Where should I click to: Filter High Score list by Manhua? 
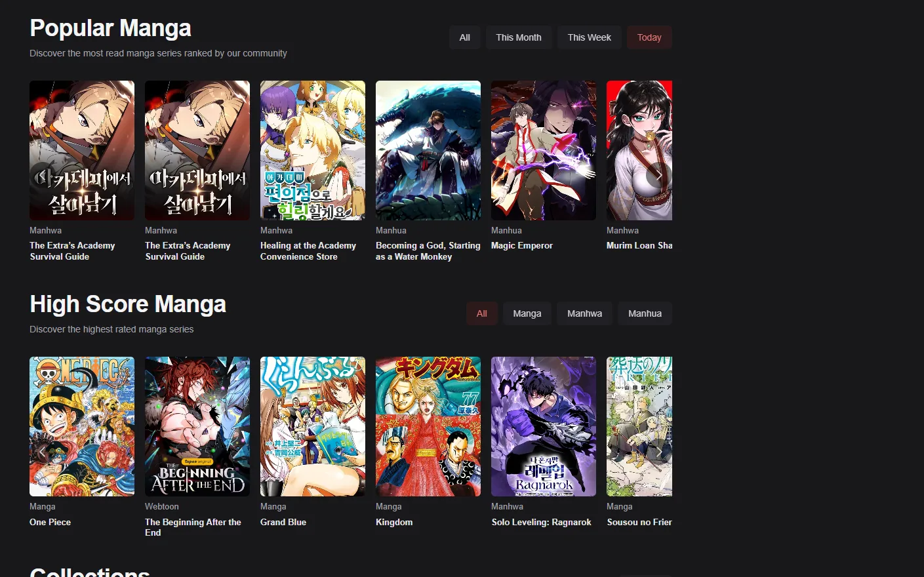pyautogui.click(x=645, y=313)
